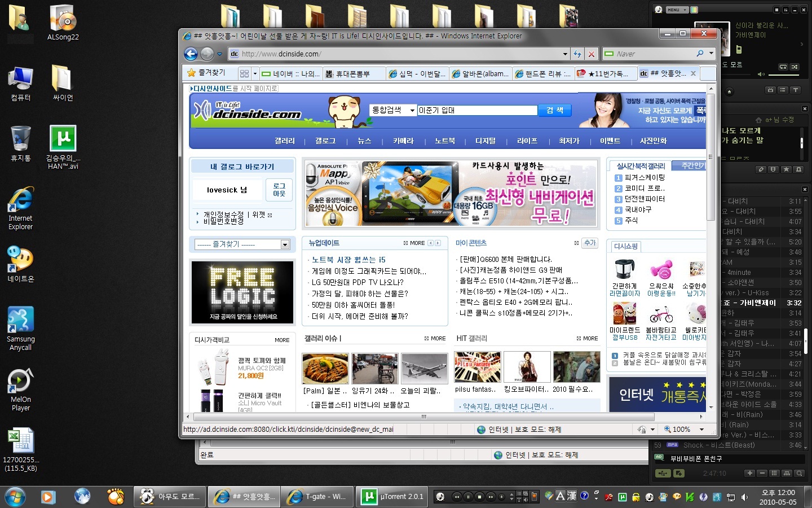Click next track in taskbar player toolbar
Viewport: 812px width, 508px height.
tap(491, 497)
